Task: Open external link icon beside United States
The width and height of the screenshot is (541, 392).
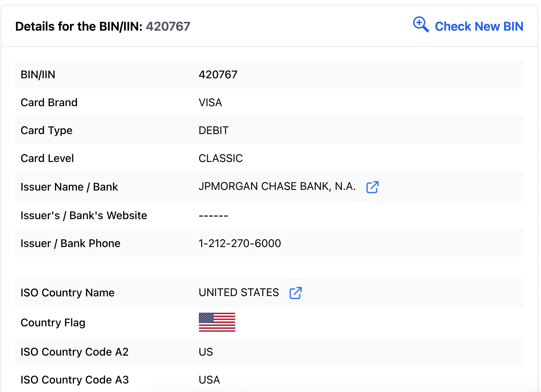Action: click(295, 293)
